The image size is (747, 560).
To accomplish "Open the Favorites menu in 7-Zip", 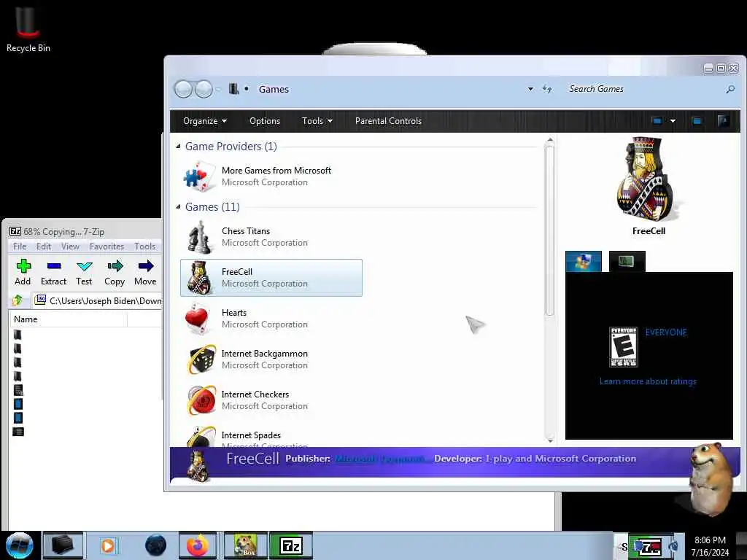I will tap(107, 246).
